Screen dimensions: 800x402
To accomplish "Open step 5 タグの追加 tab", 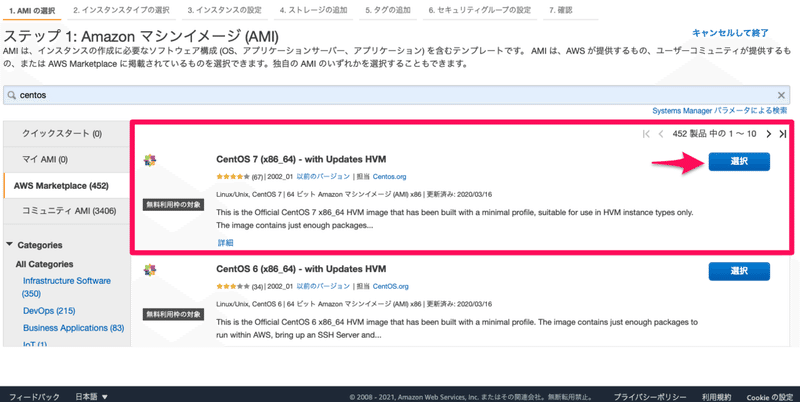I will (388, 10).
